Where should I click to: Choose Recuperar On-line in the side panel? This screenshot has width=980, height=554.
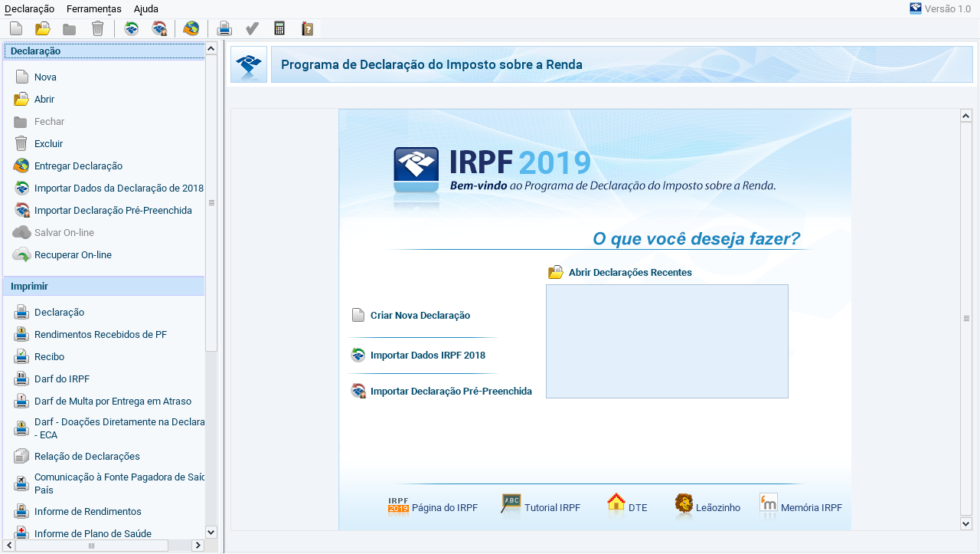point(73,255)
